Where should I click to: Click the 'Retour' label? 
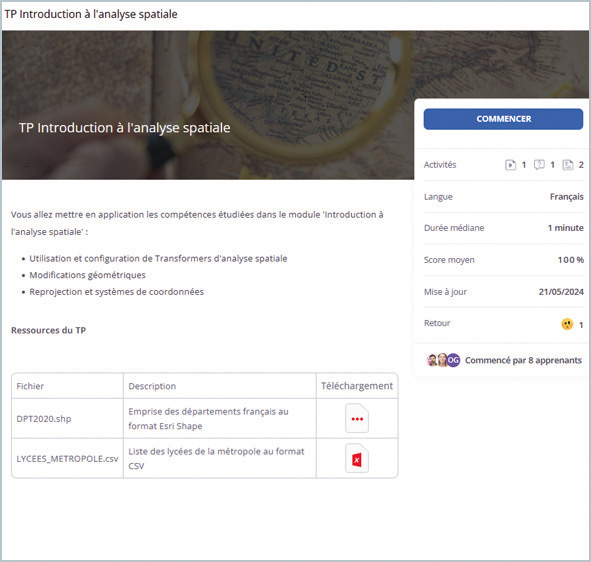click(437, 323)
